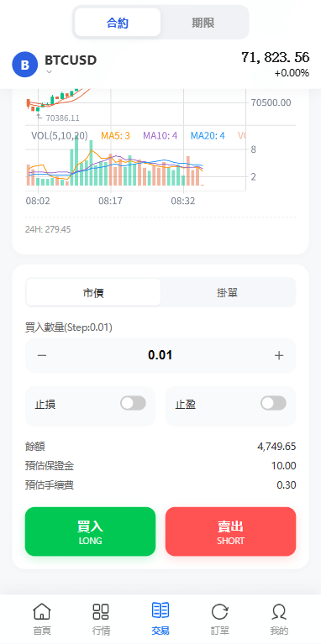The height and width of the screenshot is (644, 321).
Task: Click the 預估手續費 value 0.30
Action: click(x=287, y=485)
